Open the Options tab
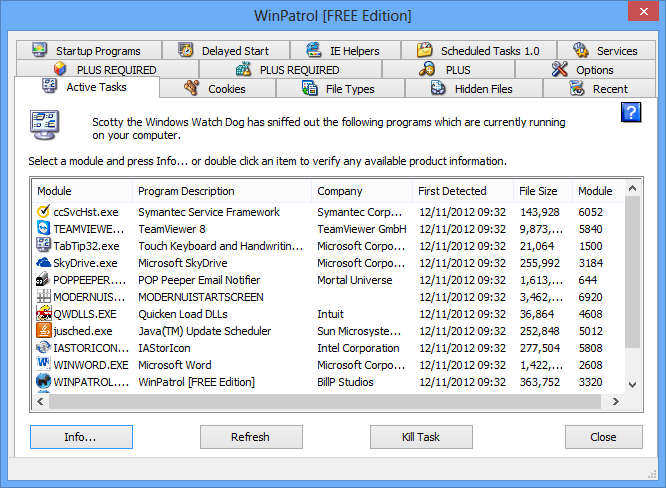 (x=585, y=69)
